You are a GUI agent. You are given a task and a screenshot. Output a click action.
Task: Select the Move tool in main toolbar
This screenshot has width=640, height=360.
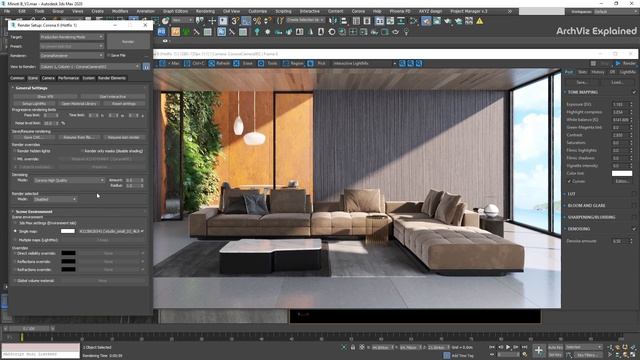coord(212,21)
